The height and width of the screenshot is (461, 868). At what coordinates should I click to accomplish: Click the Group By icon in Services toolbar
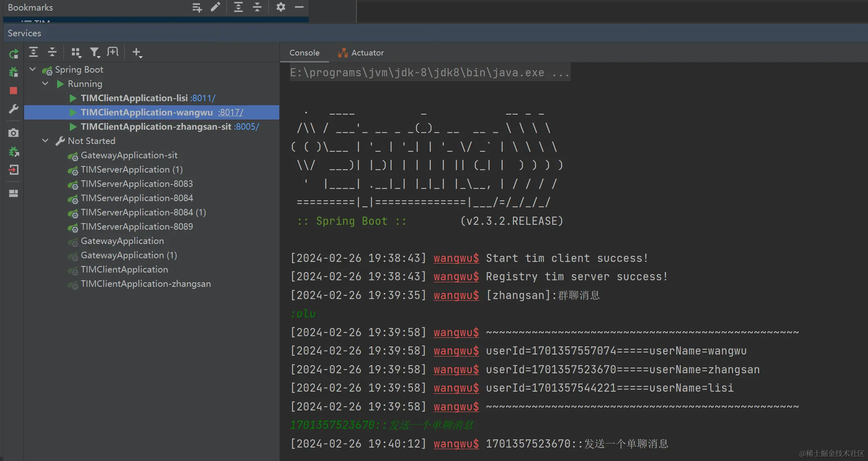click(76, 52)
